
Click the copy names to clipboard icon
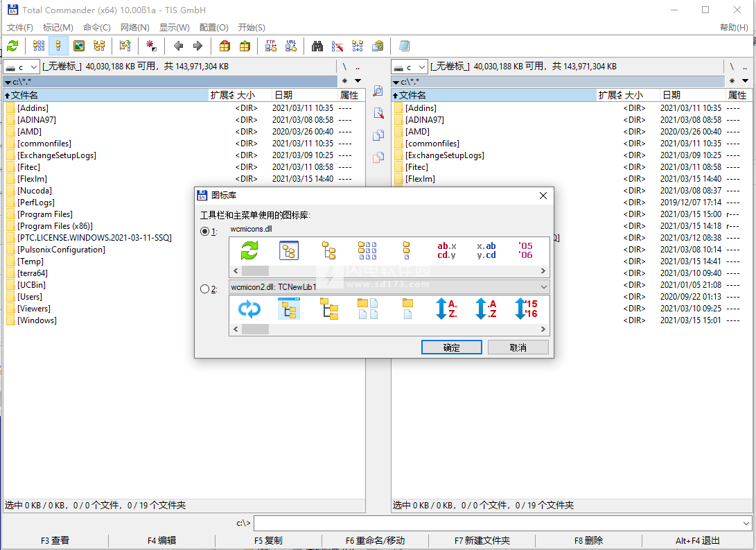(x=378, y=46)
